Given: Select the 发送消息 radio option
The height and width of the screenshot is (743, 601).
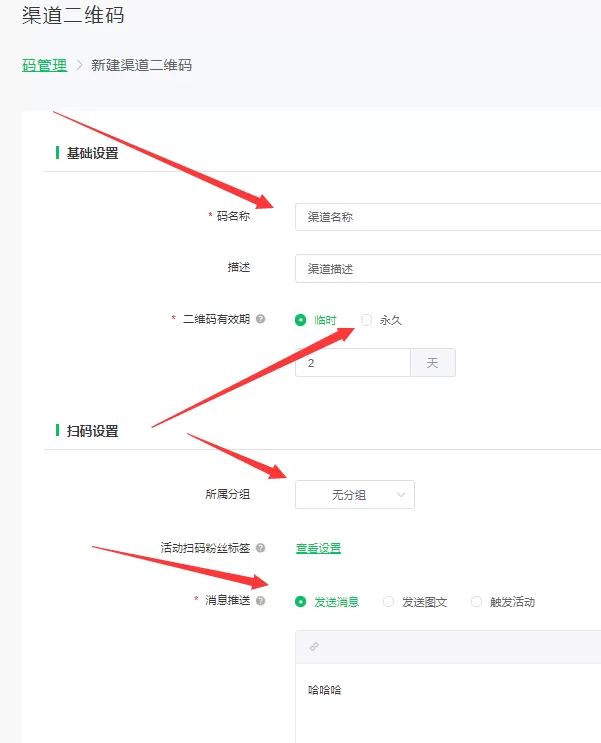Looking at the screenshot, I should coord(300,602).
